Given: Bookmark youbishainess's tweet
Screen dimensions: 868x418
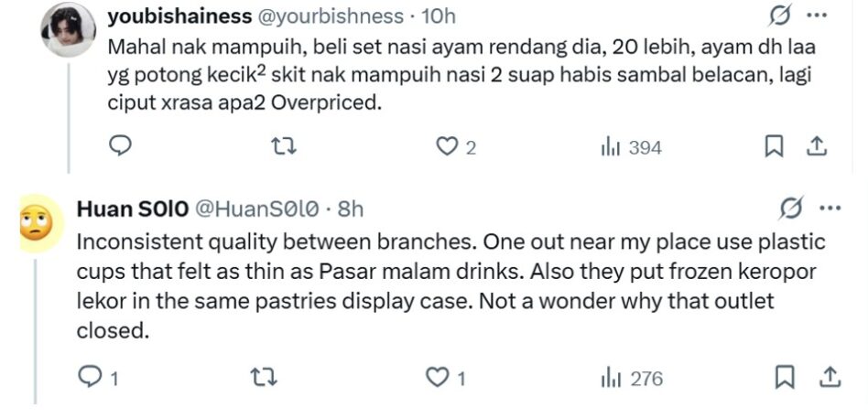Looking at the screenshot, I should [x=774, y=146].
